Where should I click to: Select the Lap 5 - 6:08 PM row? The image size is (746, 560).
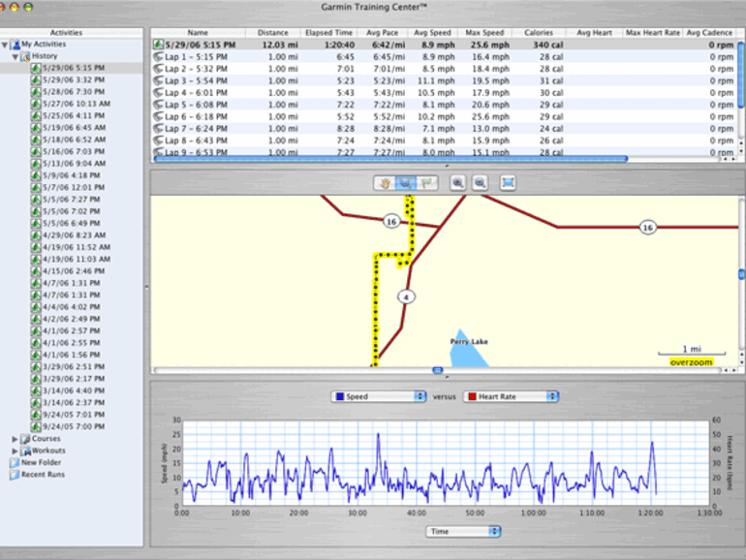point(197,105)
